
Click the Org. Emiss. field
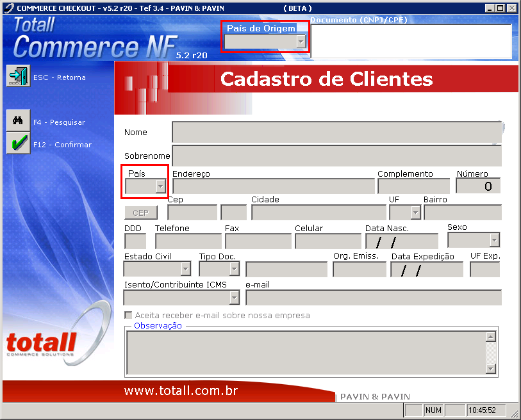[x=360, y=270]
